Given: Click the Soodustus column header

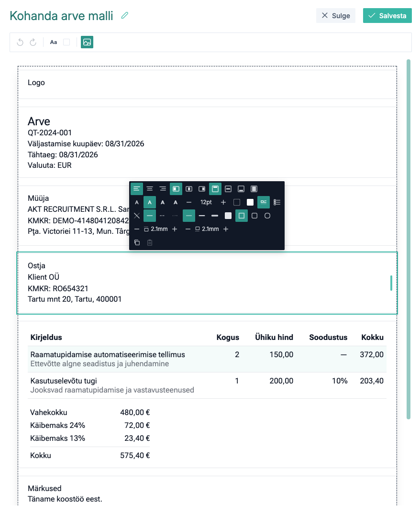Looking at the screenshot, I should click(x=328, y=337).
